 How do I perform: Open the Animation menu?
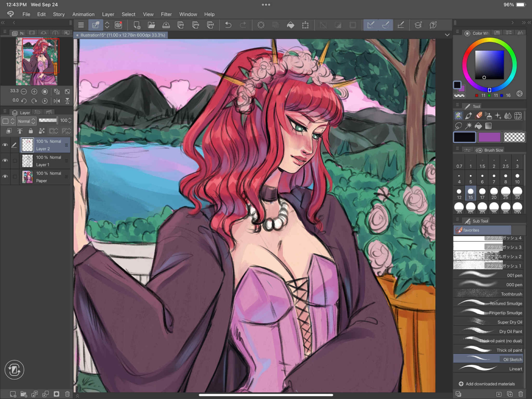[83, 14]
